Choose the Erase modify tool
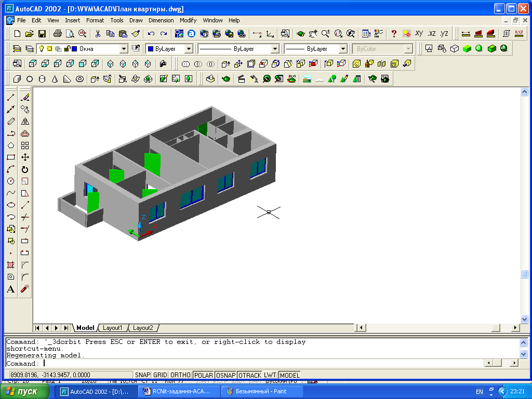 click(25, 97)
